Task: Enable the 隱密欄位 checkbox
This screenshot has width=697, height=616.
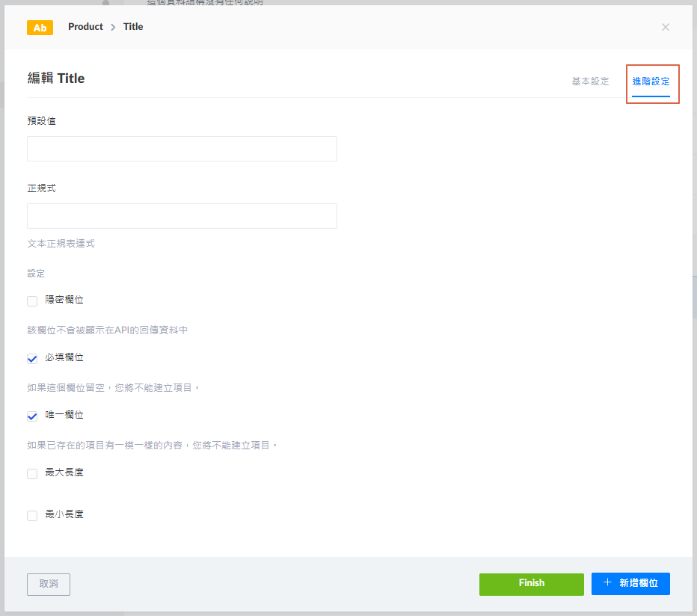Action: point(32,301)
